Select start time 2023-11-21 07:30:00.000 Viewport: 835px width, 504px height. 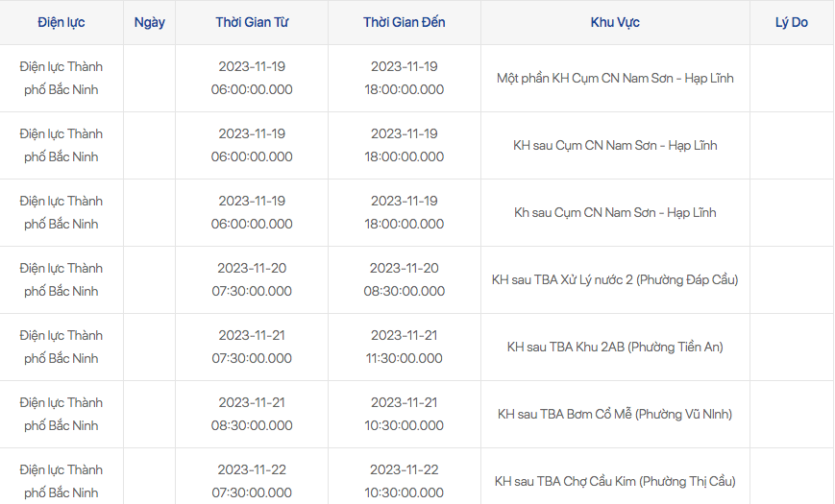tap(252, 347)
